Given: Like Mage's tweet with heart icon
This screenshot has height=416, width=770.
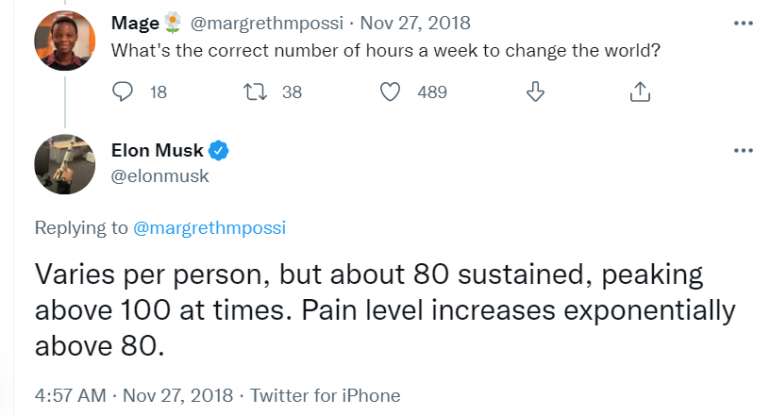Looking at the screenshot, I should tap(392, 92).
